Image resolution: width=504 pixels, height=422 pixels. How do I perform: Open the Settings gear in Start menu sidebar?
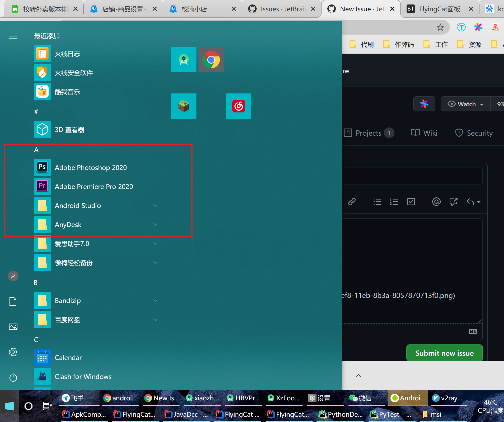[13, 352]
